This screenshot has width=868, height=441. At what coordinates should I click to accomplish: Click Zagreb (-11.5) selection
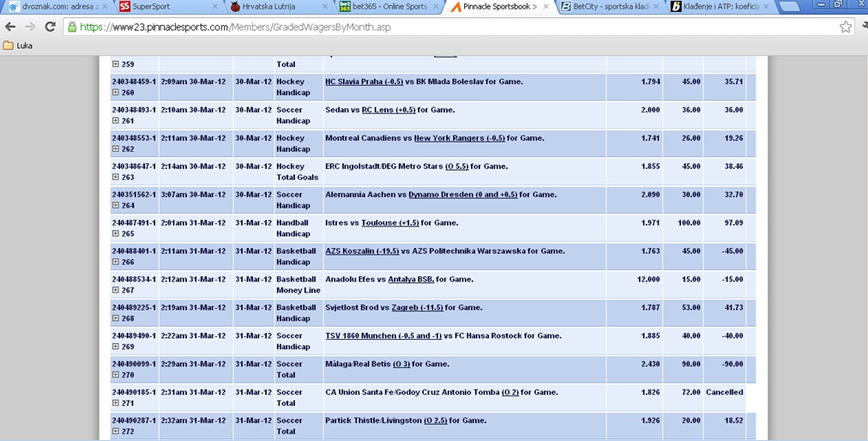point(418,307)
